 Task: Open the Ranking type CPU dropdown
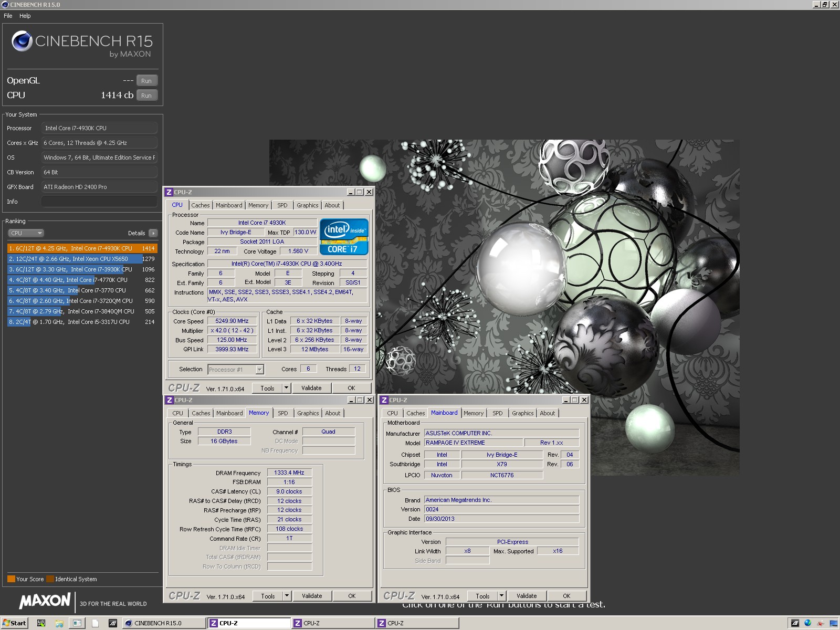pyautogui.click(x=26, y=233)
